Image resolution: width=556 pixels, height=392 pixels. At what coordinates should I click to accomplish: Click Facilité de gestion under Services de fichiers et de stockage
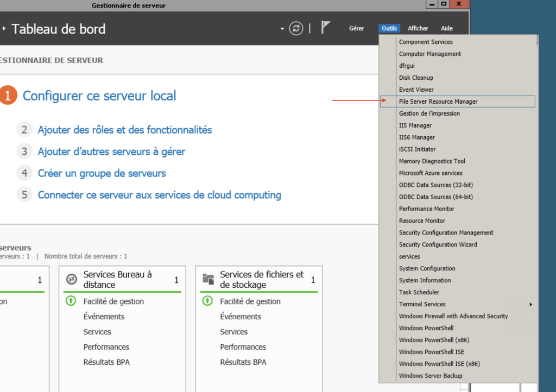pos(250,302)
